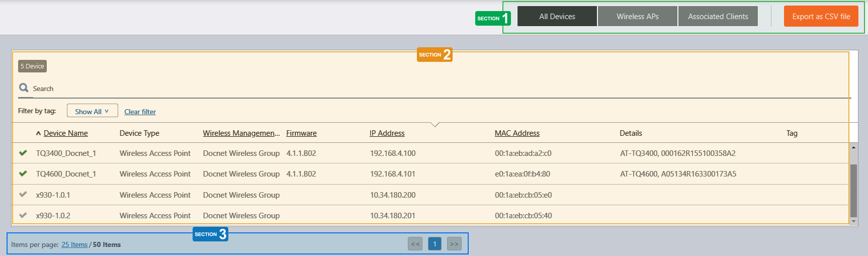Click gray checkmark for x930-1.0.1
This screenshot has width=868, height=256.
23,194
